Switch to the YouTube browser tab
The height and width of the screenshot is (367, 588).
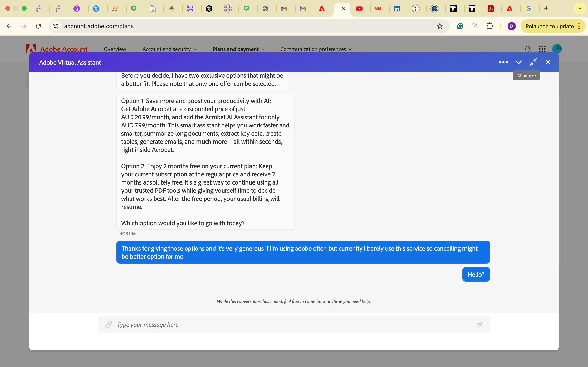(x=359, y=9)
